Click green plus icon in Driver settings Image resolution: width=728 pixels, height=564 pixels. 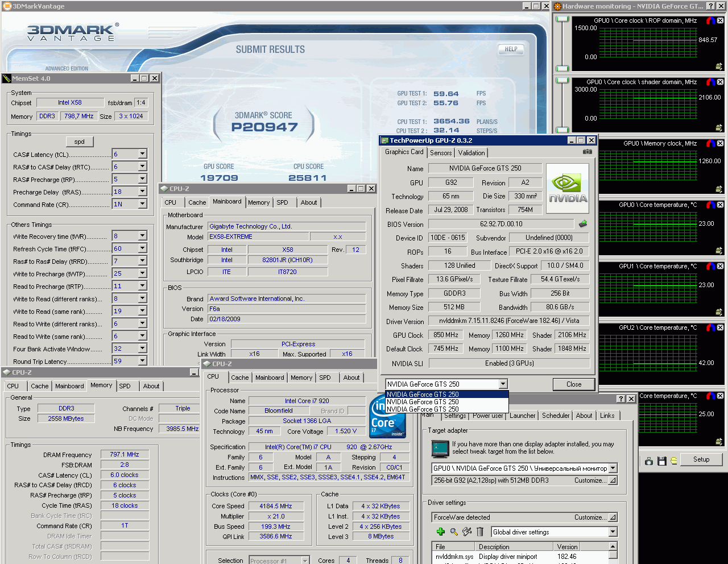point(440,532)
